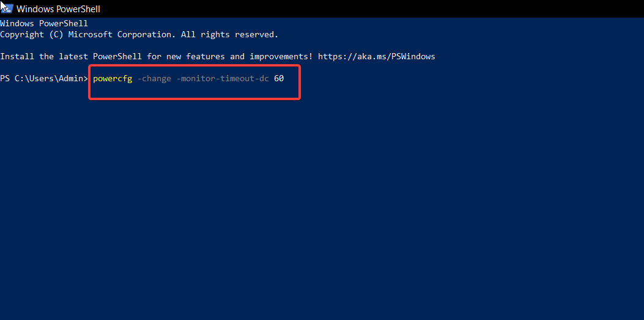This screenshot has width=644, height=320.
Task: Place cursor right after the 60 value
Action: 284,79
